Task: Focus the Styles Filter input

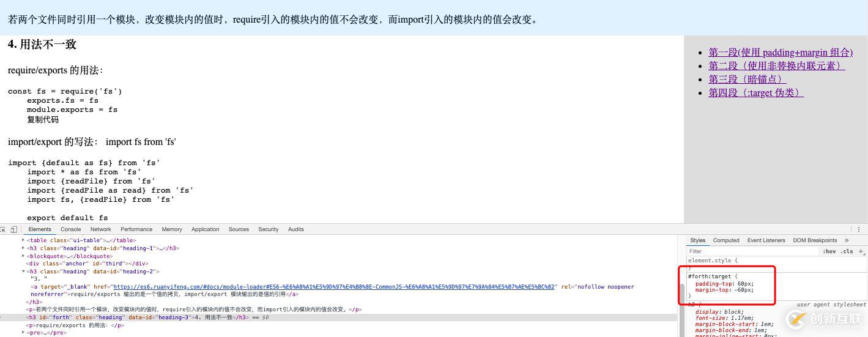Action: pos(752,251)
